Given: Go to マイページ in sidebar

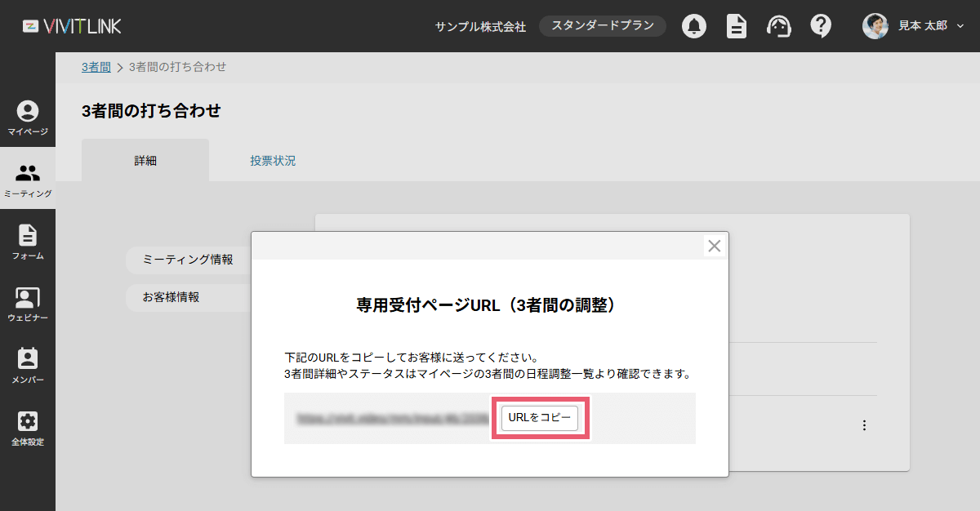Looking at the screenshot, I should tap(28, 118).
